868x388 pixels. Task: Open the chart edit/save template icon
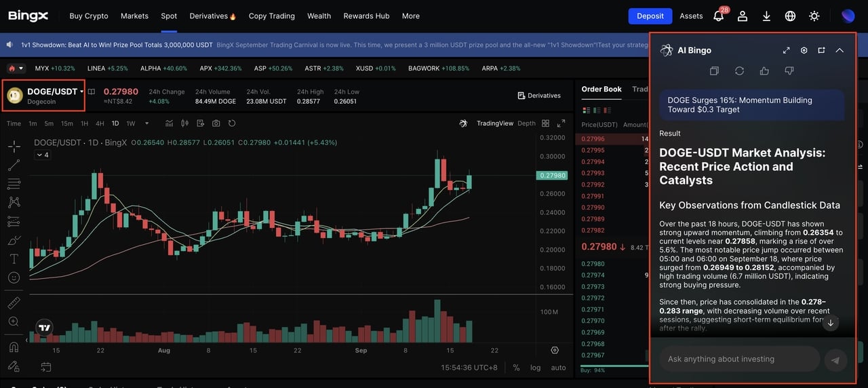point(201,123)
